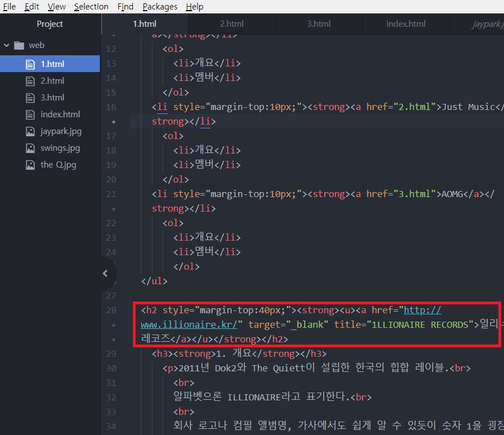This screenshot has height=435, width=504.
Task: Switch to the 2.html editor tab
Action: (x=232, y=24)
